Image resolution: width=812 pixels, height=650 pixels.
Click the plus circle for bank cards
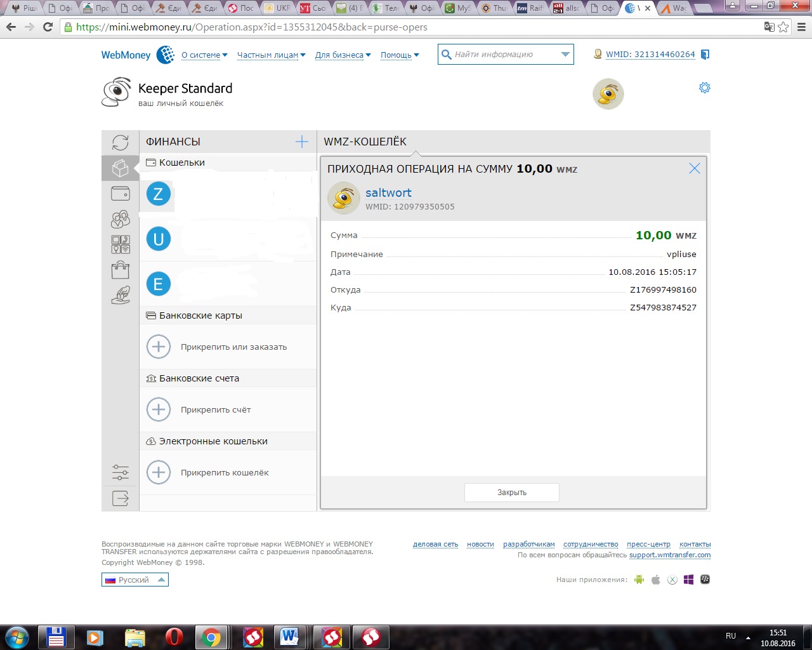tap(159, 347)
